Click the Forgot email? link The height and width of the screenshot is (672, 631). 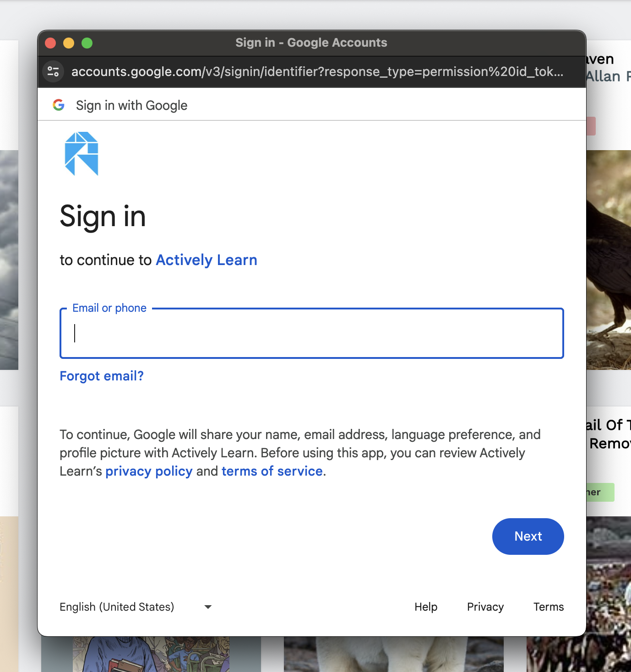click(102, 376)
